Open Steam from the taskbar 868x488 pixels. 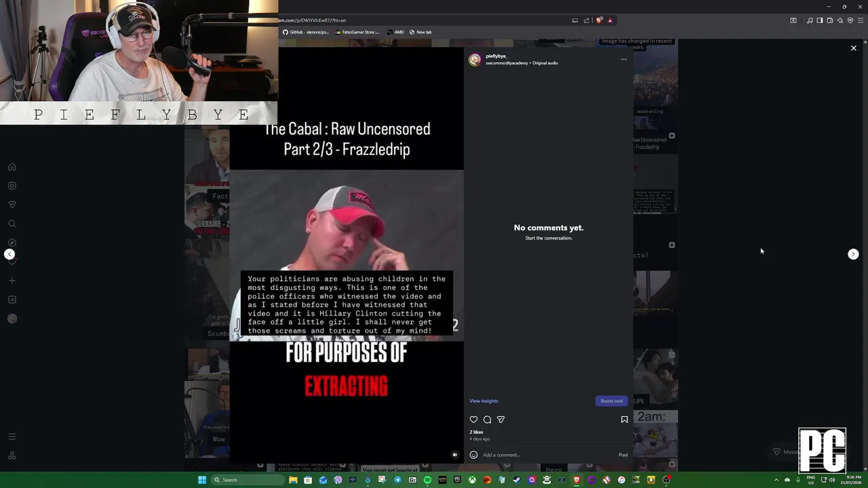(517, 480)
